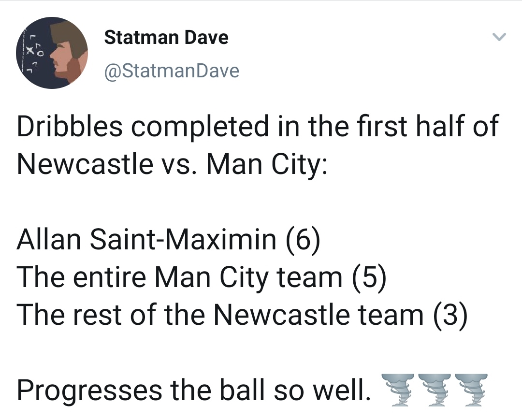Click the 'Newcastle vs. Man City:' line
Viewport: 522px width, 420px height.
pyautogui.click(x=172, y=164)
